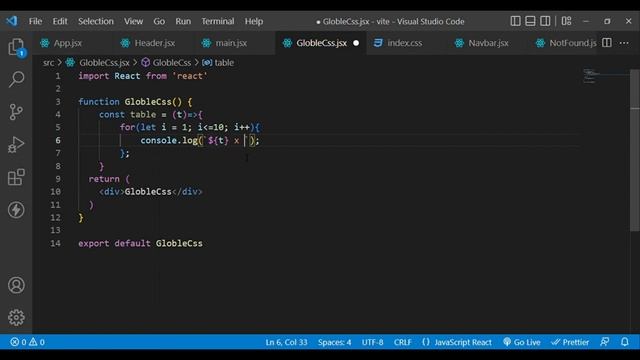Open Customize Layout icon
Image resolution: width=640 pixels, height=360 pixels.
click(566, 21)
